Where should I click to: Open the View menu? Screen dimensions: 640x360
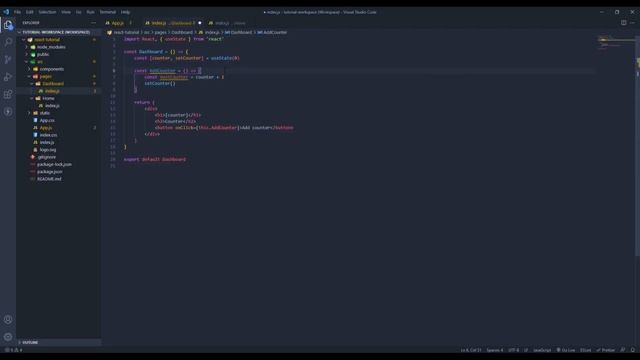click(x=66, y=12)
